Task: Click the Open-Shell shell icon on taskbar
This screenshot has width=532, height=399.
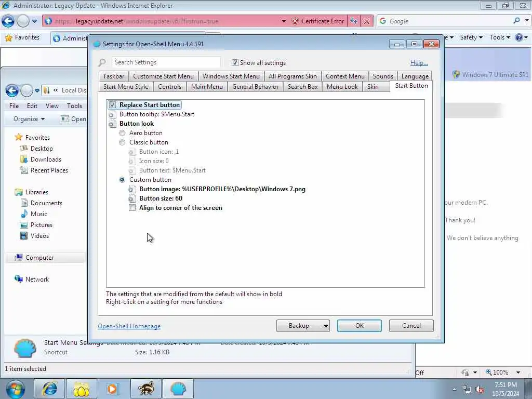Action: tap(178, 389)
